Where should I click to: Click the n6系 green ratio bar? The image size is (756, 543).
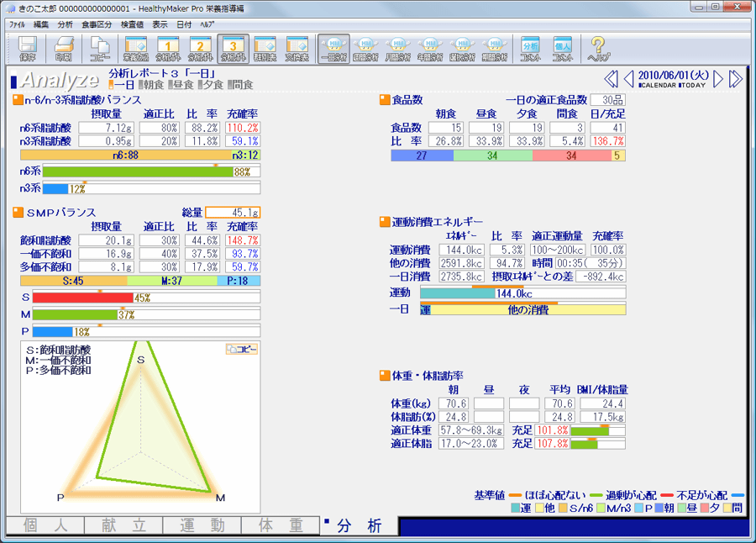point(138,171)
